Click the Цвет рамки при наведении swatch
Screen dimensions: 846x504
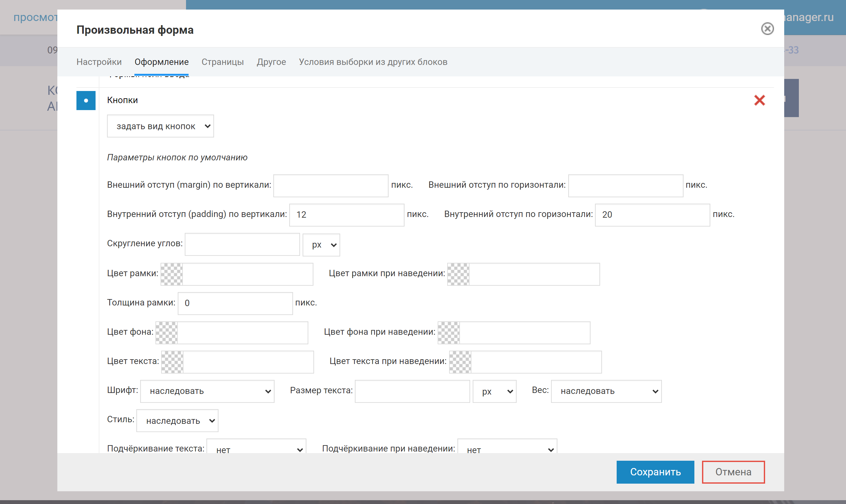pyautogui.click(x=458, y=274)
